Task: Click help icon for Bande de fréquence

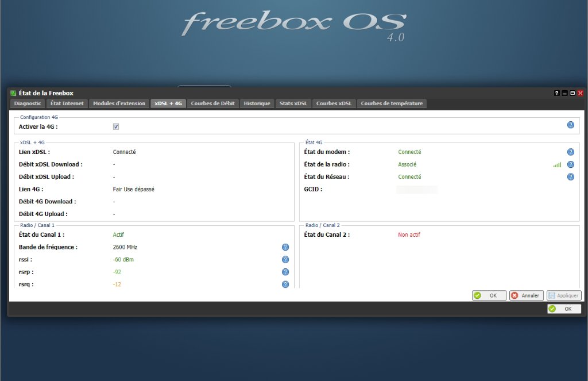Action: (x=285, y=247)
